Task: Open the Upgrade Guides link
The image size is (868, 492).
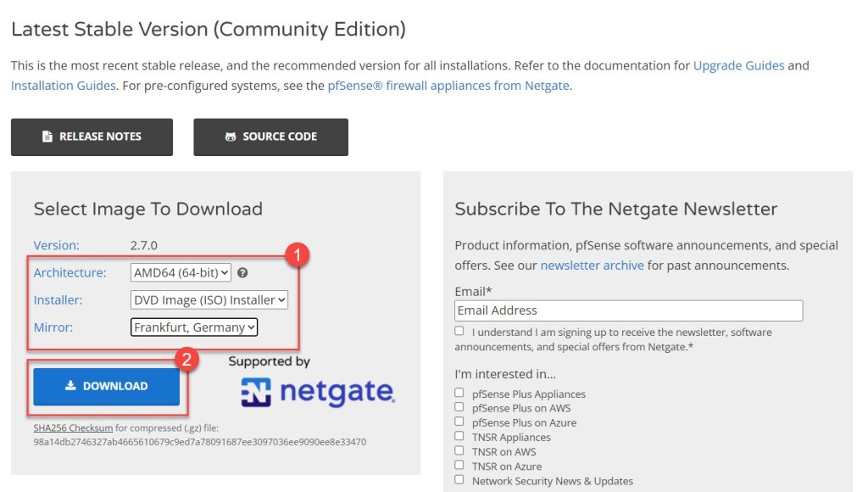Action: click(x=738, y=65)
